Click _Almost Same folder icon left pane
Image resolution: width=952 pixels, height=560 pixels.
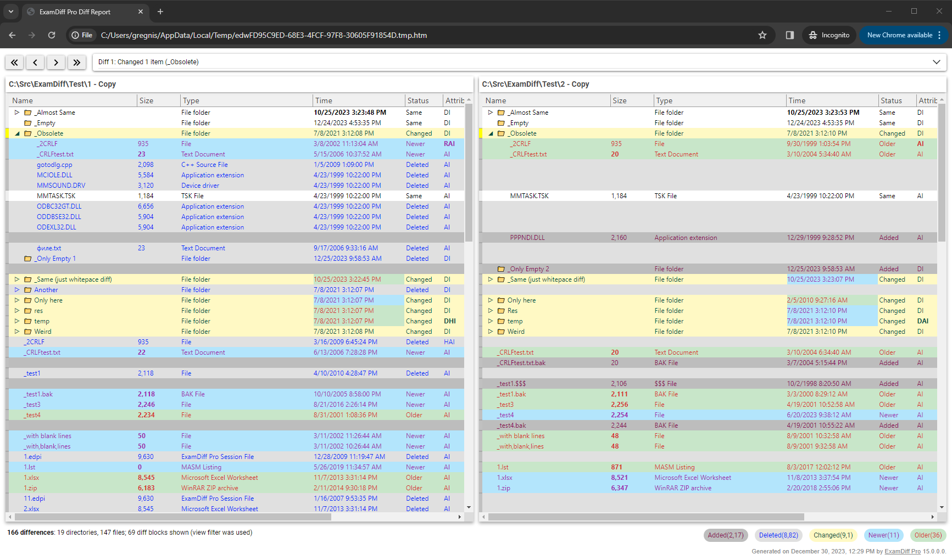click(x=27, y=113)
